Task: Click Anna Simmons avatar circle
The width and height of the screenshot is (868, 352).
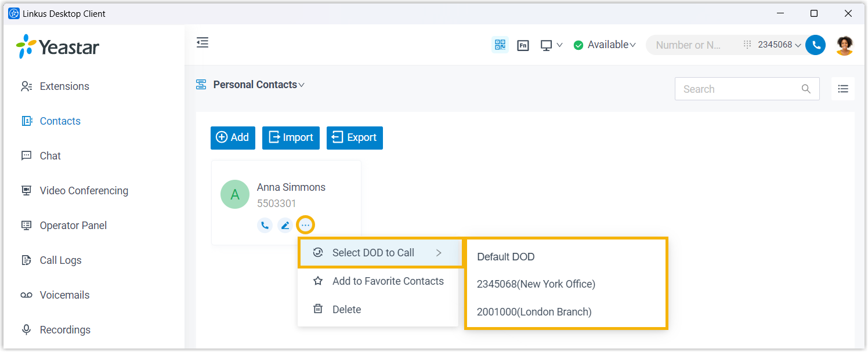Action: point(235,195)
